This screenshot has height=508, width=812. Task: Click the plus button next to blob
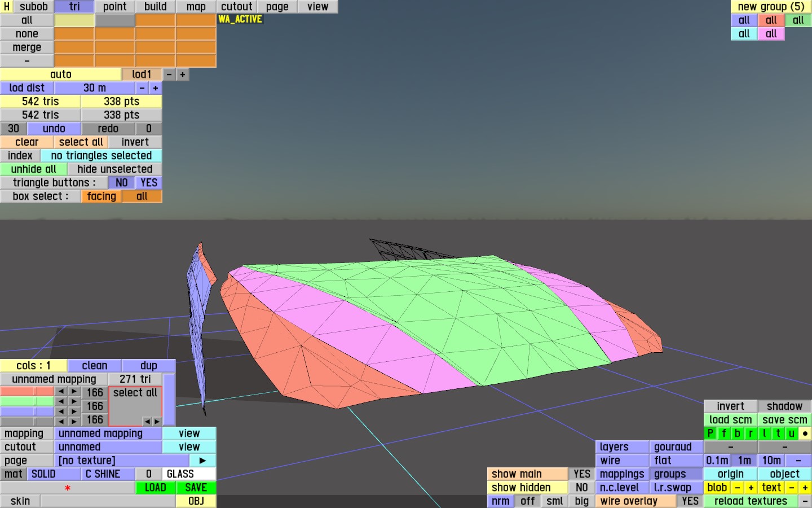tap(751, 488)
